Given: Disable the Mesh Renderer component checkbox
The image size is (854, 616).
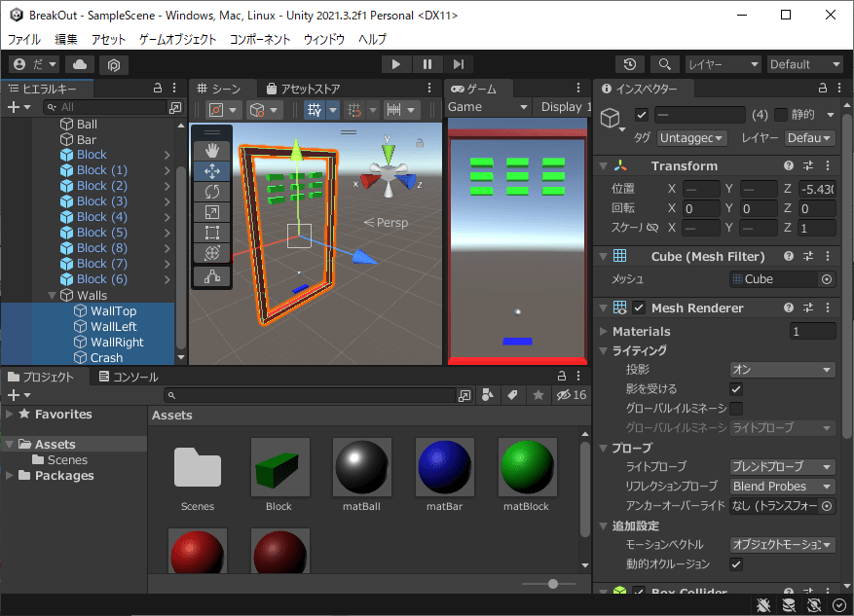Looking at the screenshot, I should pos(639,308).
